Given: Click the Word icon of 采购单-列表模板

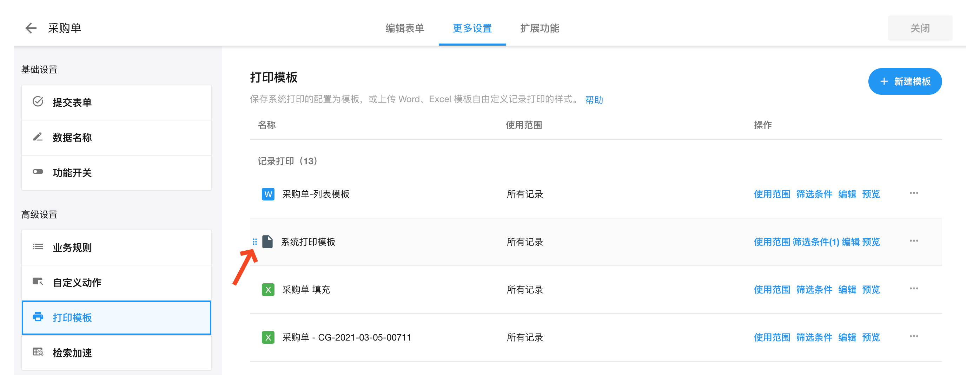Looking at the screenshot, I should [268, 194].
